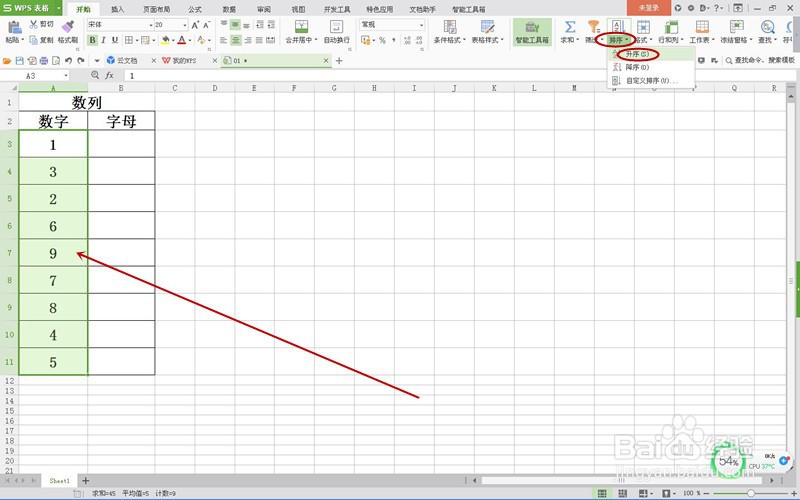Switch to the Insert (插入) ribbon tab

pos(117,9)
